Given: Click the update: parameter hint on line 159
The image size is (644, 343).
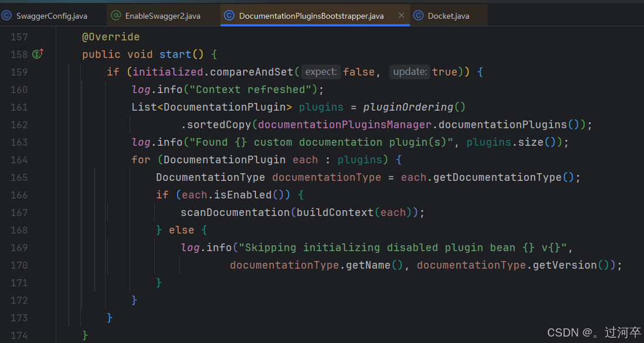Looking at the screenshot, I should coord(410,71).
